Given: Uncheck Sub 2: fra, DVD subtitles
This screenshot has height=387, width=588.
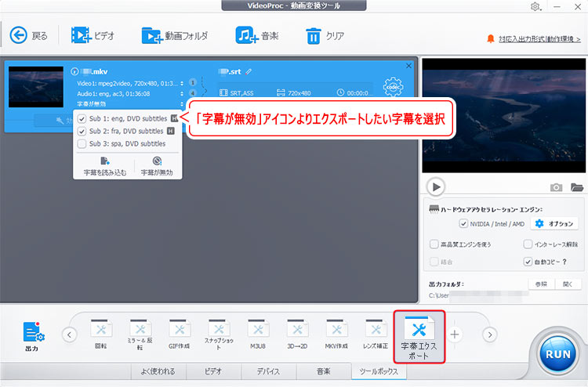Looking at the screenshot, I should [x=82, y=132].
